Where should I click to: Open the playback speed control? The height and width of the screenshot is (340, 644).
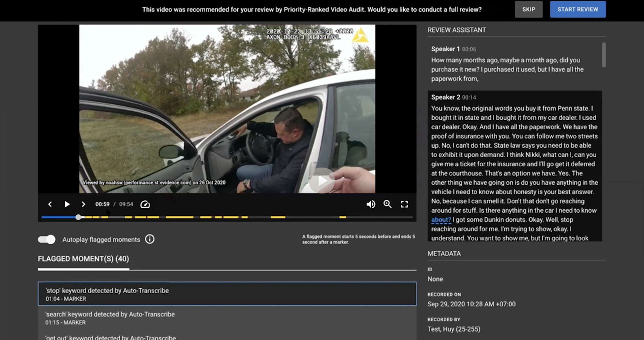145,204
